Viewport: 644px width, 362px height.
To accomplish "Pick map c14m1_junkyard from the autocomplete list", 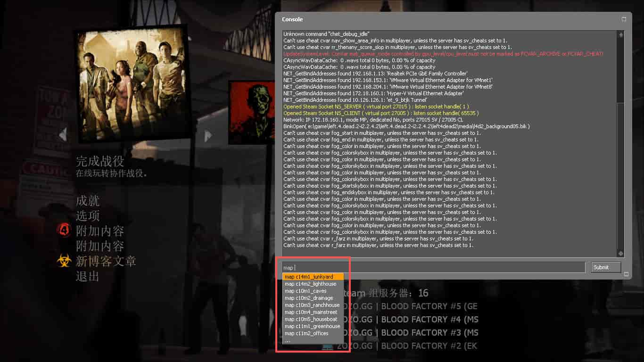I will [x=313, y=277].
